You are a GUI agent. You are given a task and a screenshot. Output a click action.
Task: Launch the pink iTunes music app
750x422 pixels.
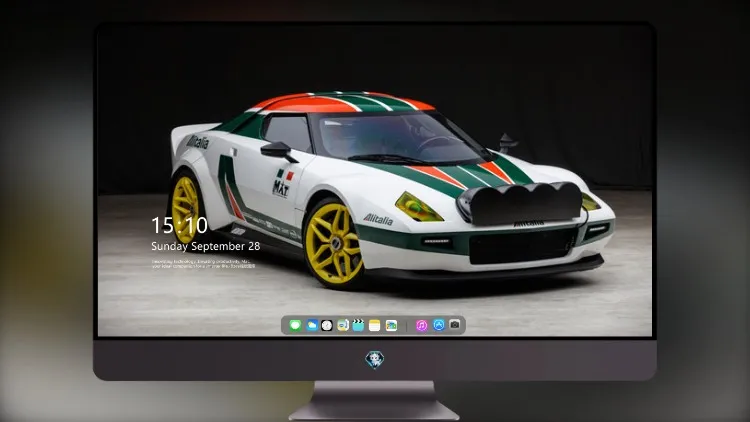[421, 325]
